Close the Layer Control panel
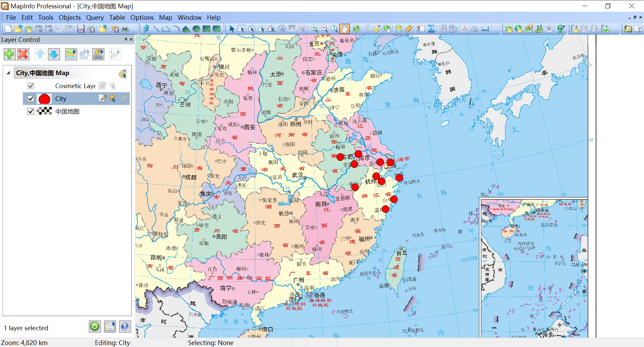Viewport: 644px width, 347px height. (x=131, y=39)
